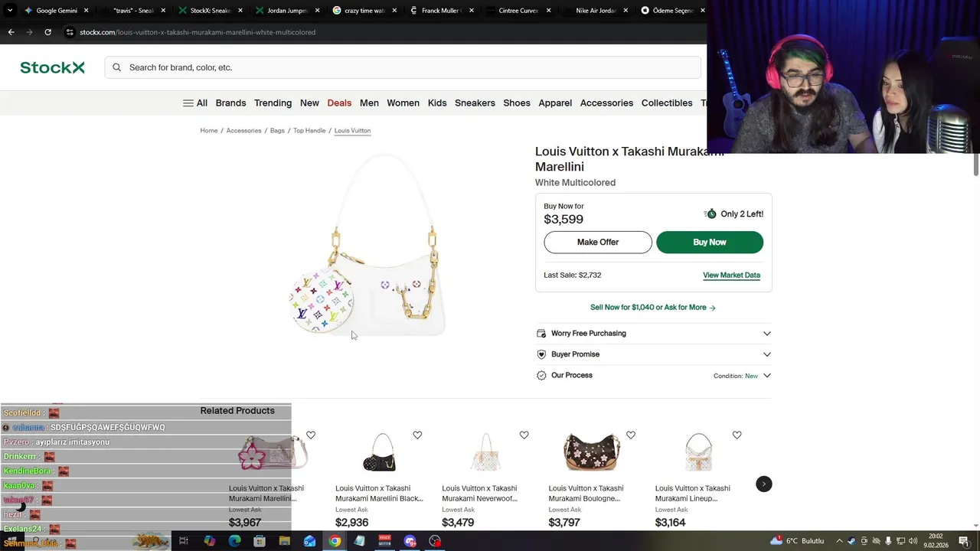Viewport: 980px width, 551px height.
Task: Open the View Market Data link
Action: (731, 275)
